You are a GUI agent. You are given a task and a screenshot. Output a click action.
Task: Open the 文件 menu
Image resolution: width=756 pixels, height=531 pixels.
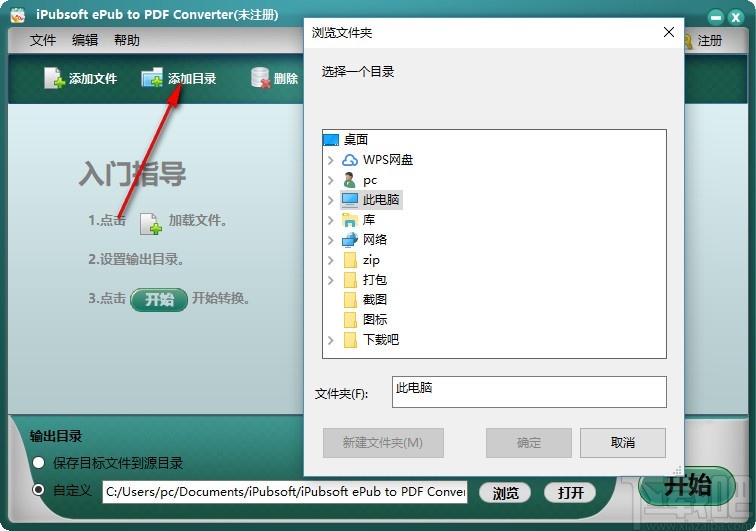(x=43, y=40)
